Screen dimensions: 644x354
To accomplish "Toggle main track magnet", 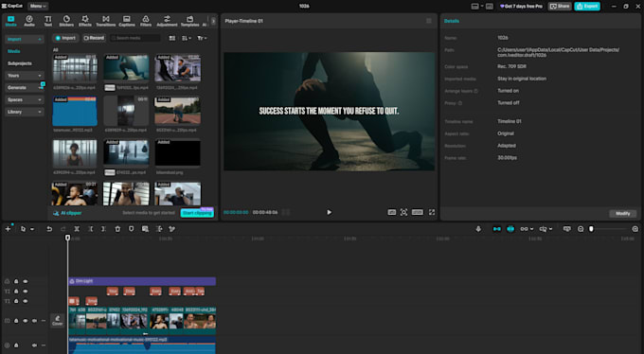I will [497, 229].
